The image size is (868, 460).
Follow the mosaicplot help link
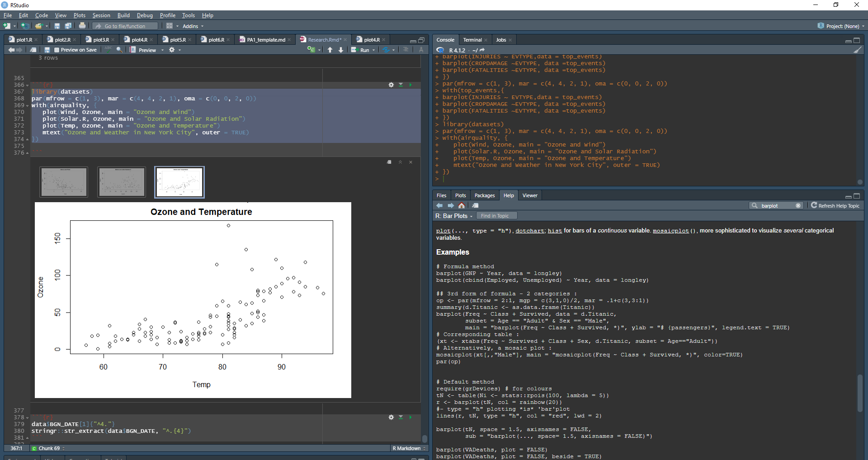tap(671, 231)
